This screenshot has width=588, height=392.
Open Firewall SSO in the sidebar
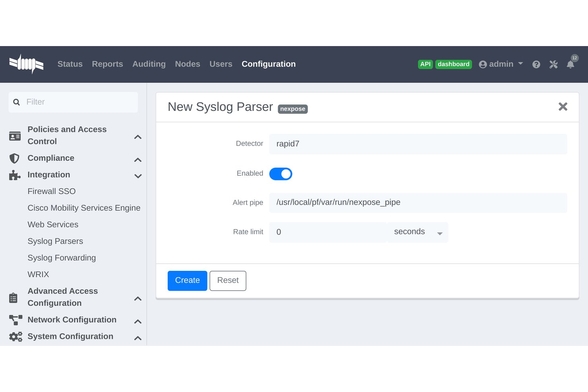tap(52, 191)
